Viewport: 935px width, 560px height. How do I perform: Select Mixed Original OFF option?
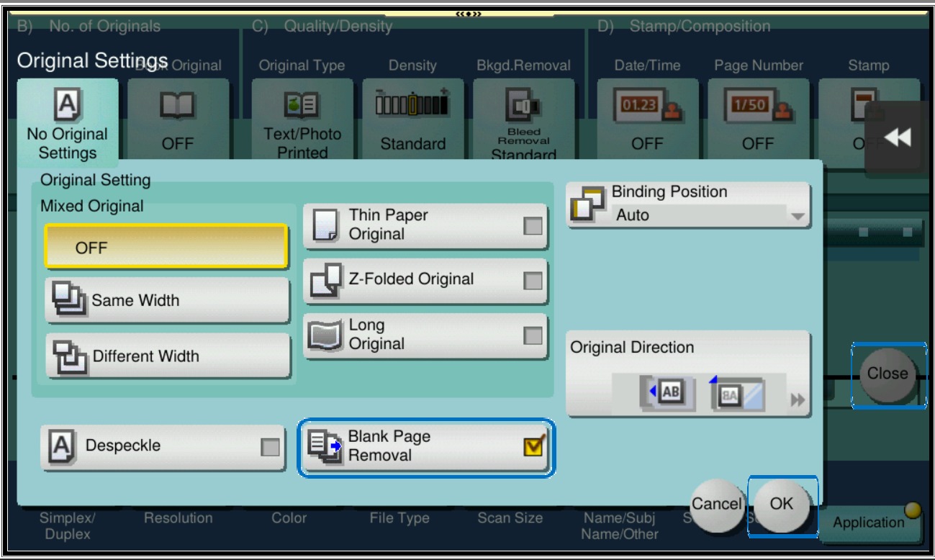pos(166,248)
